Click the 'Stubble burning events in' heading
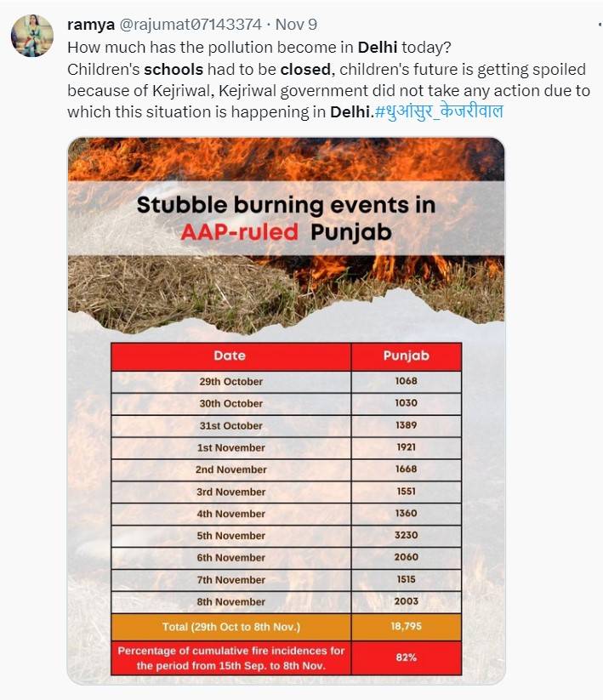 (x=286, y=205)
